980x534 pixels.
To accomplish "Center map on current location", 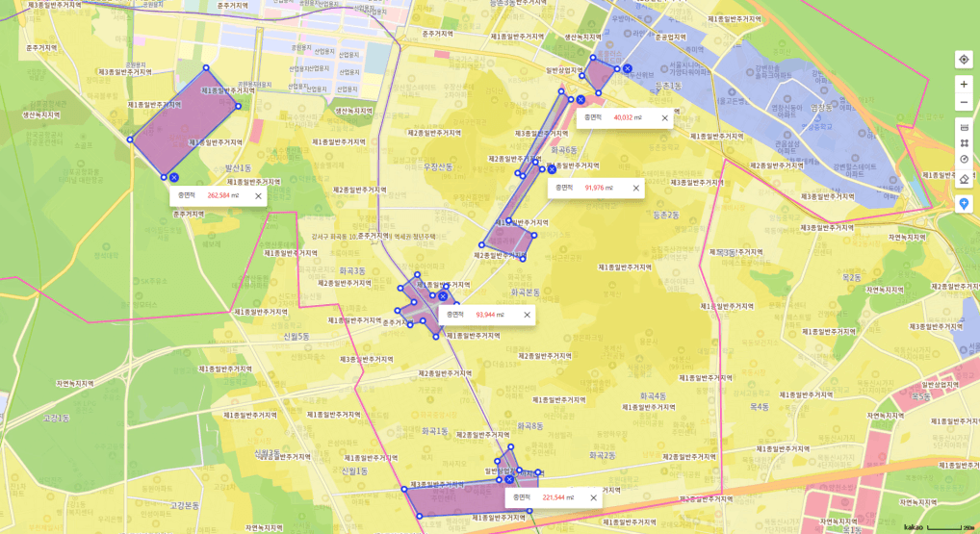I will 964,60.
